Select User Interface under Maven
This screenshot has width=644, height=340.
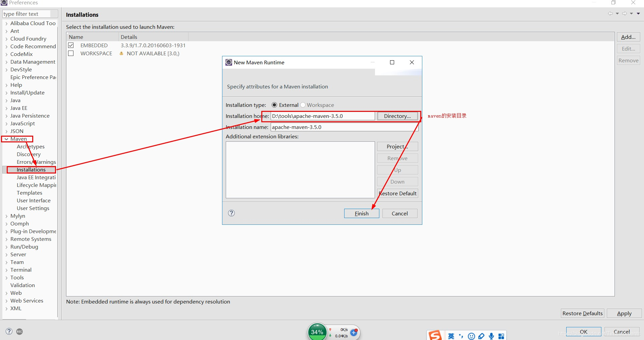click(x=34, y=200)
